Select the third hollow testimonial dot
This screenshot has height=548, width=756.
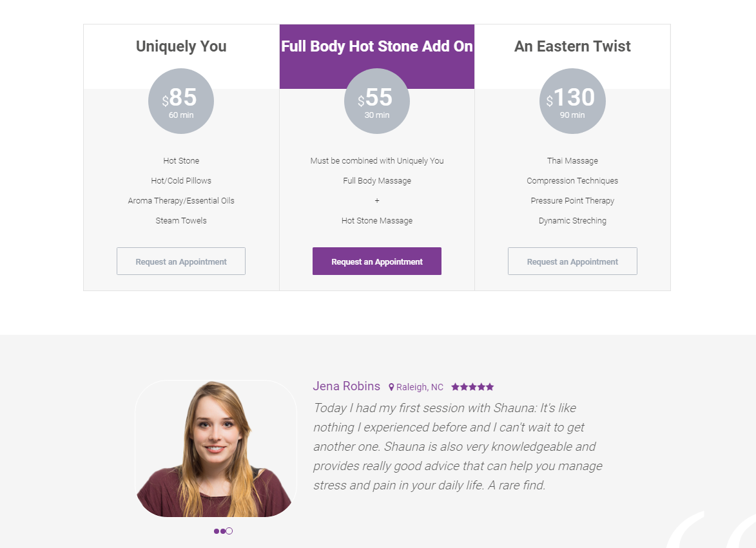(x=229, y=531)
